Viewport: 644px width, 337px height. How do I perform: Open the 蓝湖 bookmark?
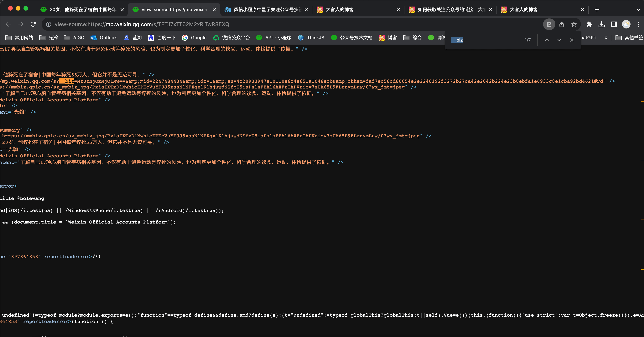(x=133, y=38)
